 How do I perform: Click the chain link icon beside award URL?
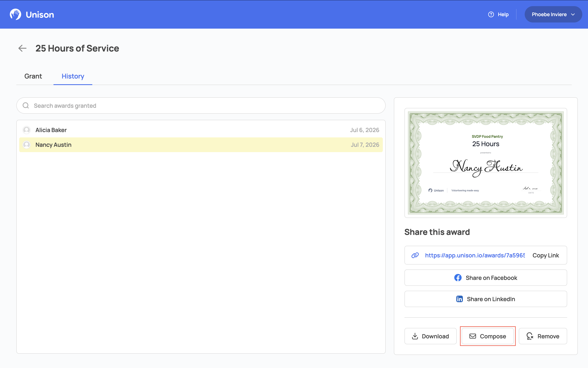coord(415,255)
